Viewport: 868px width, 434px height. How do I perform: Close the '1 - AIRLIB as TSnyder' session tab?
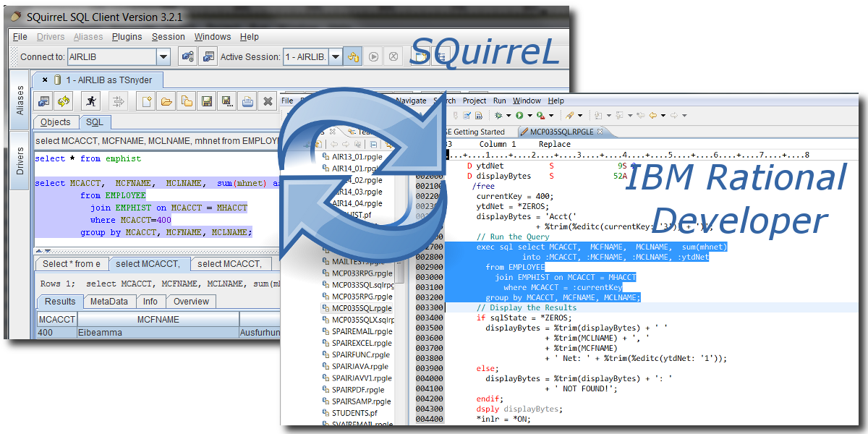coord(45,80)
